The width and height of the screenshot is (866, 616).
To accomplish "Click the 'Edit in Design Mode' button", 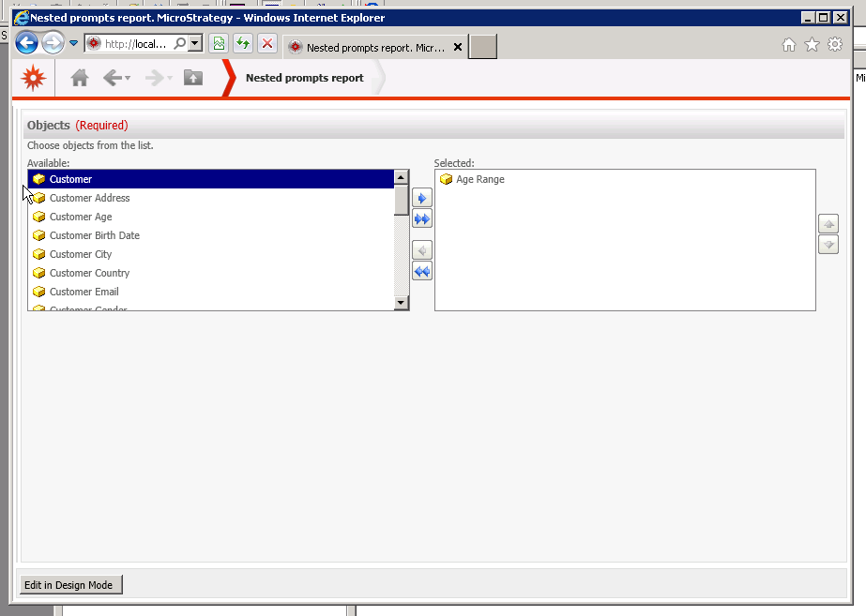I will click(x=69, y=584).
